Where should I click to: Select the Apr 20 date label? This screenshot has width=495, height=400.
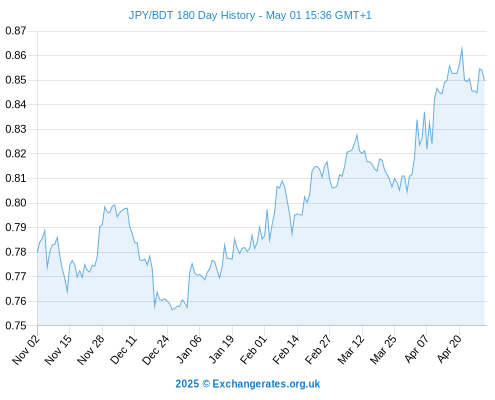click(450, 349)
